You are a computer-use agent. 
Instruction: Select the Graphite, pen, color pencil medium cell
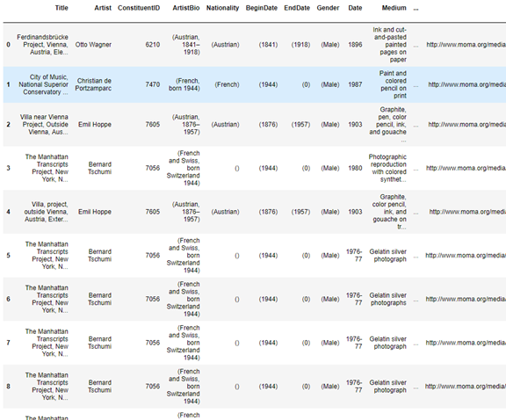point(388,124)
